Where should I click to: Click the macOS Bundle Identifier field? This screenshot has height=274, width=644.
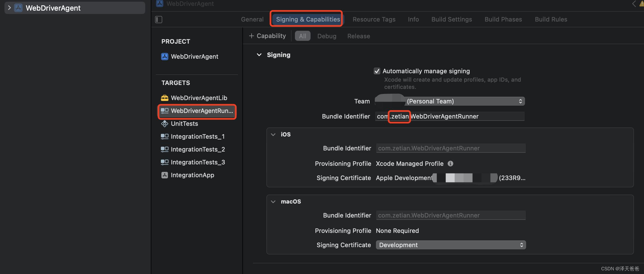[451, 215]
